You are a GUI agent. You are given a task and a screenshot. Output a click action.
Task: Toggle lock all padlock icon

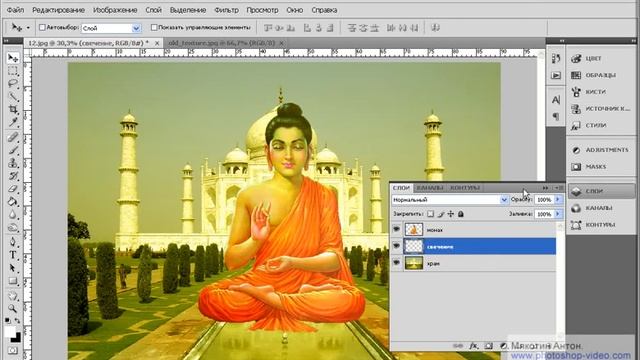pos(461,213)
